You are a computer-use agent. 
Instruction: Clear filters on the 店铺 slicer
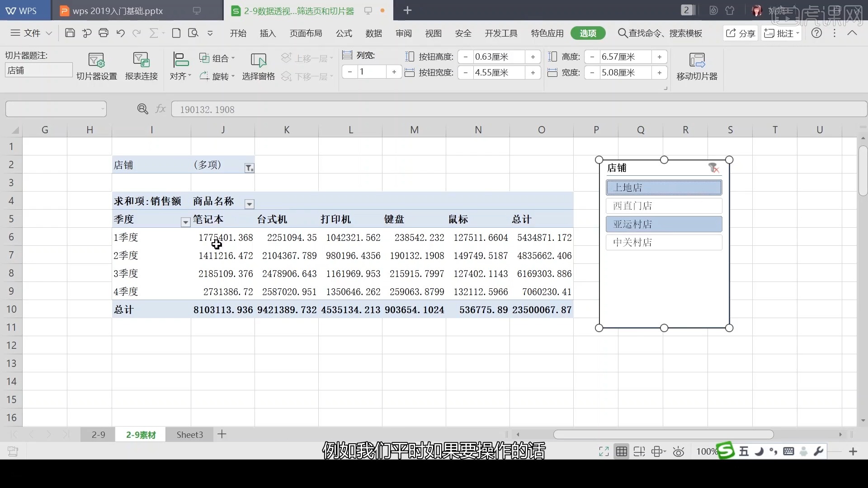[714, 168]
